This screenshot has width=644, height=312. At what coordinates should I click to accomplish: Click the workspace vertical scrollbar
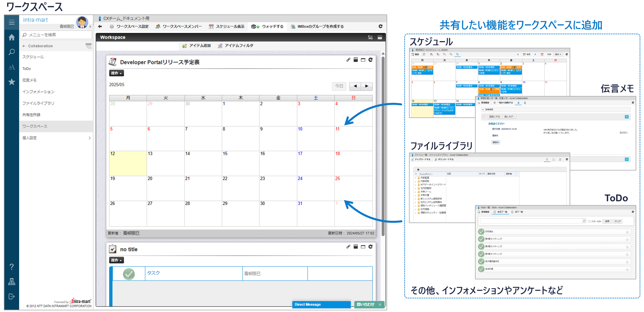(383, 146)
